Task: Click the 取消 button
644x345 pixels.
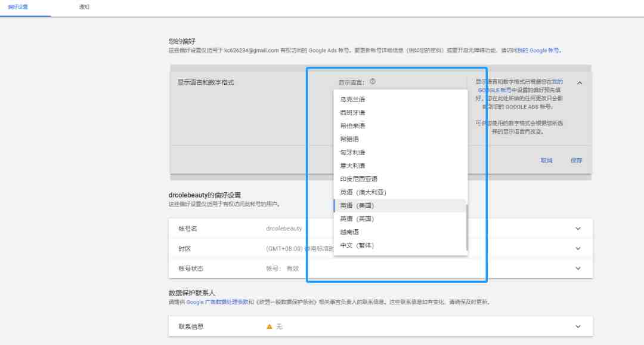Action: click(x=546, y=161)
